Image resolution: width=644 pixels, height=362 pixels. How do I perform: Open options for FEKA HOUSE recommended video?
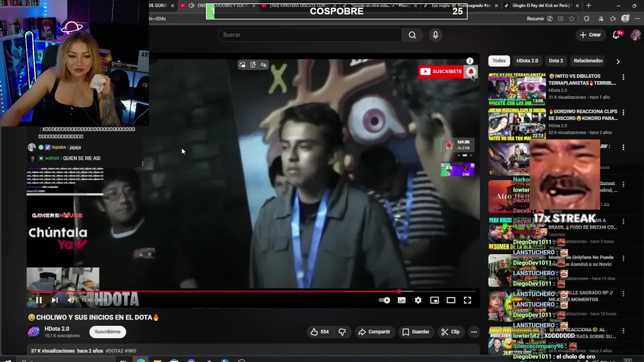[x=623, y=221]
